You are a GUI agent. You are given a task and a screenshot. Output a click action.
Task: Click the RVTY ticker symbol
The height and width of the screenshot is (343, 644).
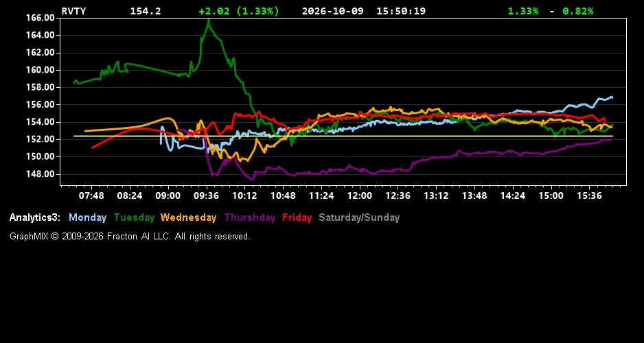pyautogui.click(x=74, y=11)
